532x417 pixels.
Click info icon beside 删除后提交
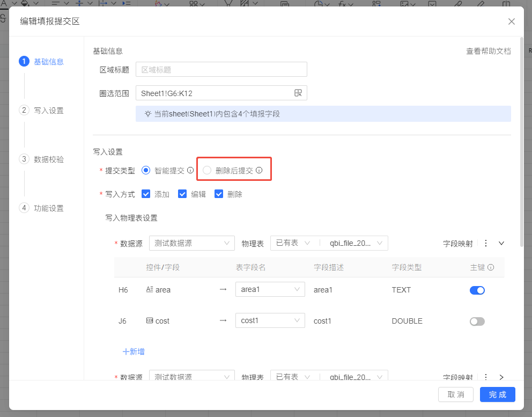[259, 171]
